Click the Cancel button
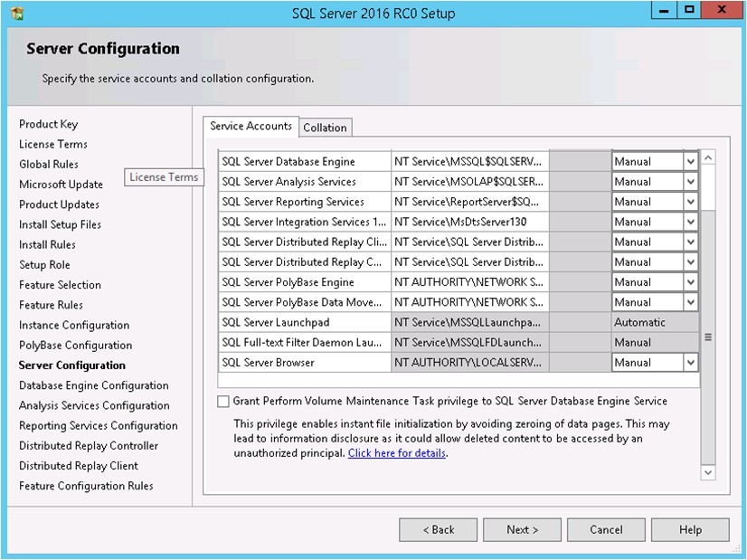 606,530
